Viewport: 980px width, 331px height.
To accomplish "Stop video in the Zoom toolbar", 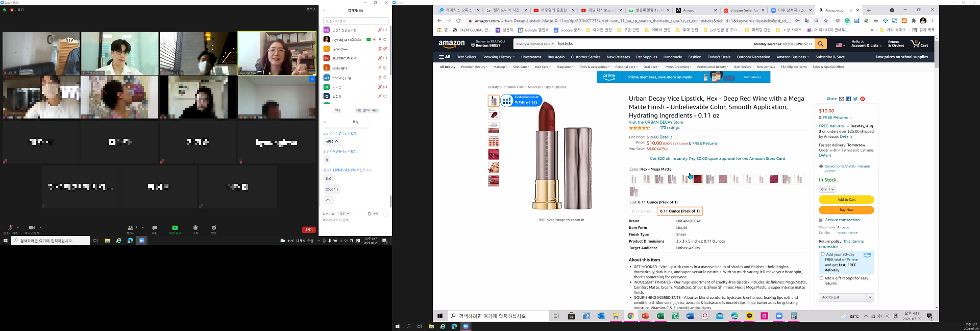I will coord(32,228).
